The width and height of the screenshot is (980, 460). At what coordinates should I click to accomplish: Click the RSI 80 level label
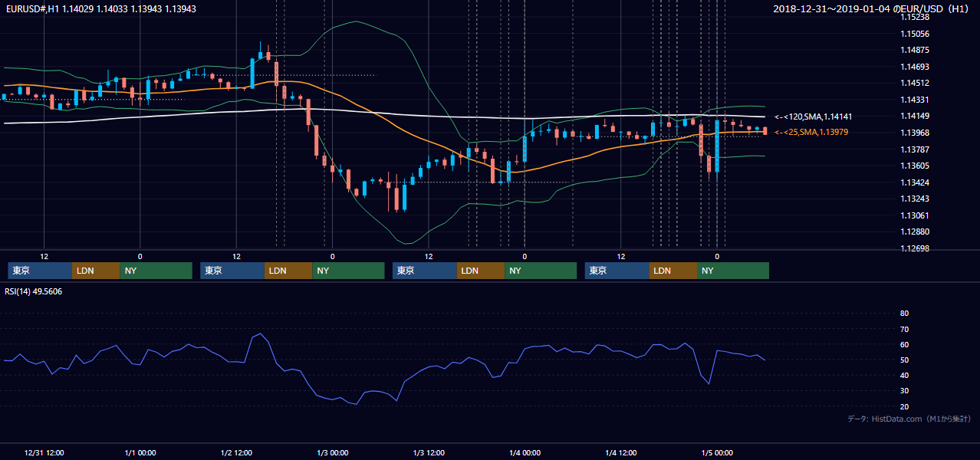[x=904, y=314]
